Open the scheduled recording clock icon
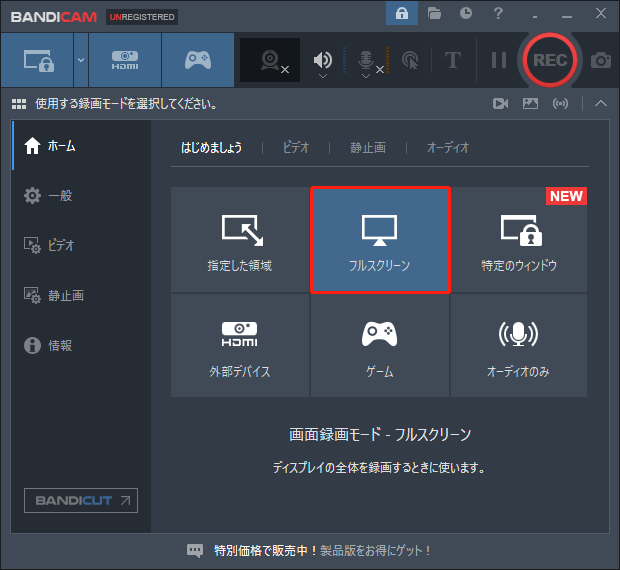620x570 pixels. tap(466, 13)
